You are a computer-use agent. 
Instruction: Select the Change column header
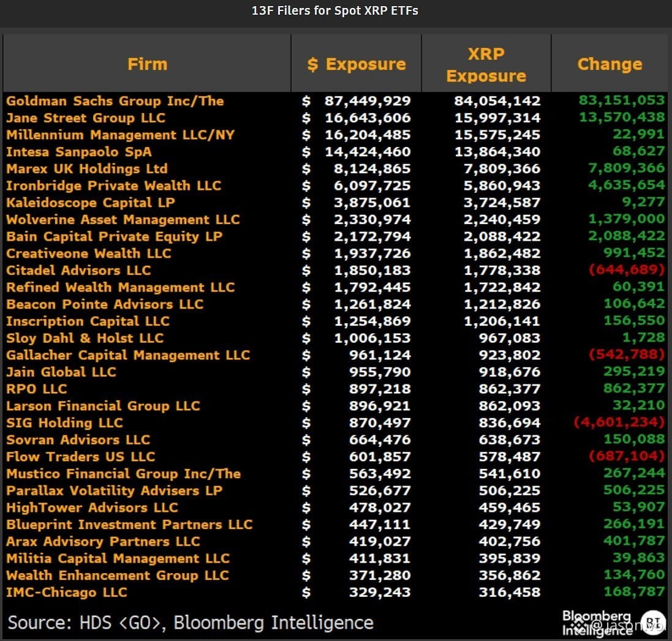click(610, 64)
